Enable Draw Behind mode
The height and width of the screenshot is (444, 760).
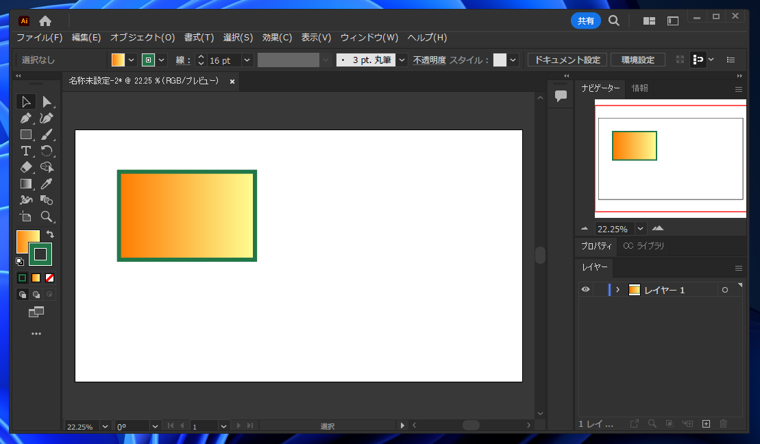36,294
